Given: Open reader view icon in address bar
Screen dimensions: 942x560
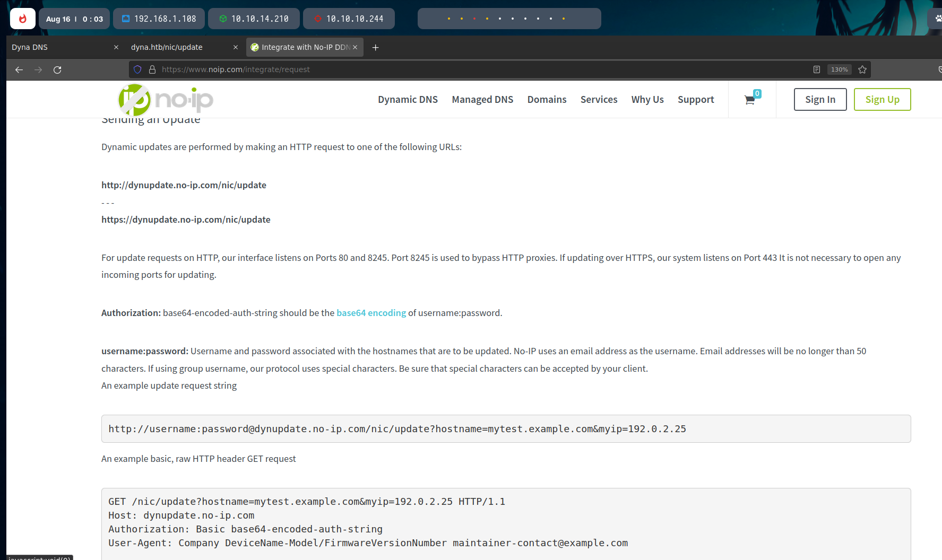Looking at the screenshot, I should (816, 69).
